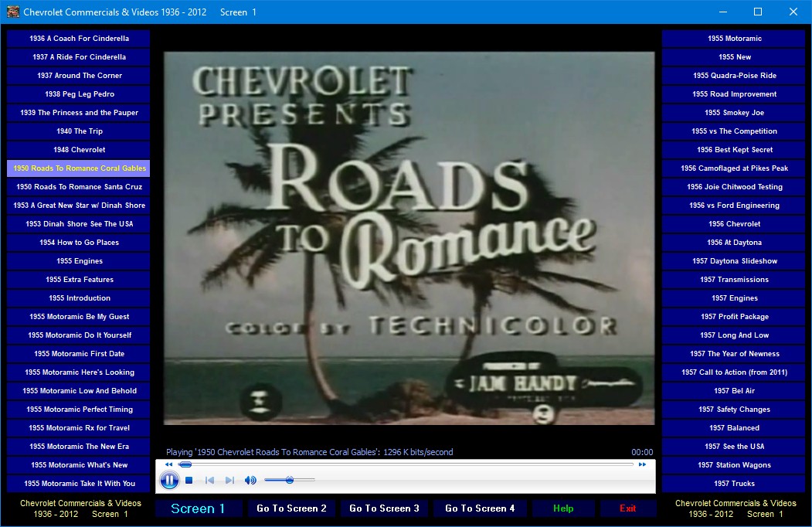Mute the player volume speaker icon
This screenshot has width=812, height=527.
250,481
